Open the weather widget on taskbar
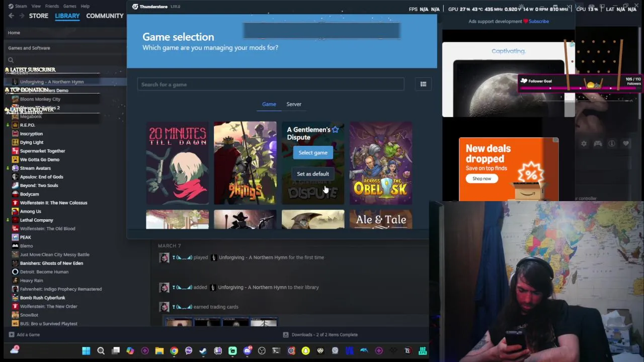644x362 pixels. pos(14,349)
